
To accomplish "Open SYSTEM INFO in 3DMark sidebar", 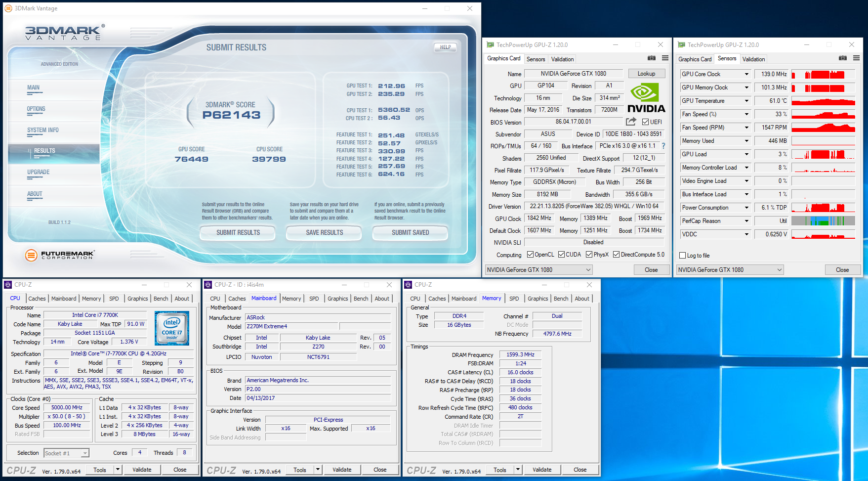I will pyautogui.click(x=43, y=131).
